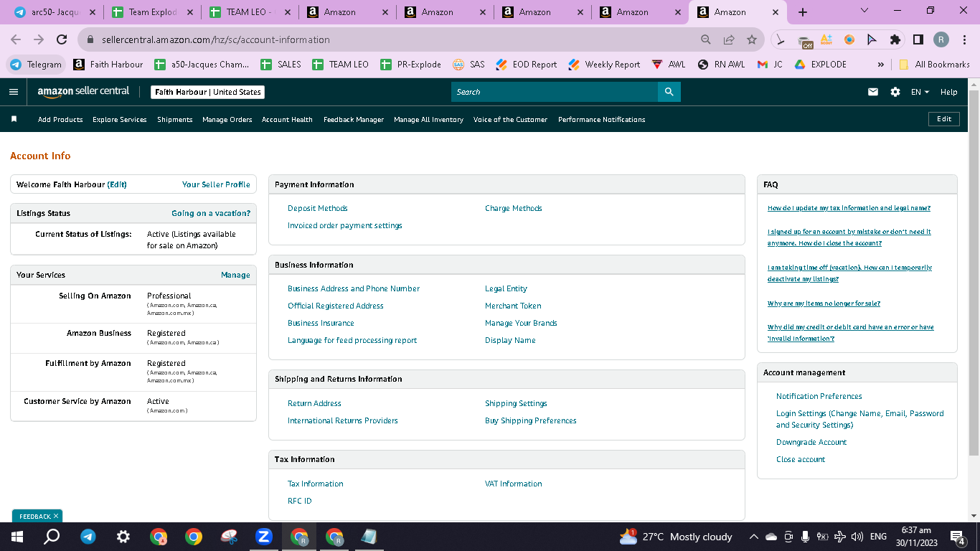Go to Feedback Manager in navigation bar
Image resolution: width=980 pixels, height=551 pixels.
[x=354, y=120]
